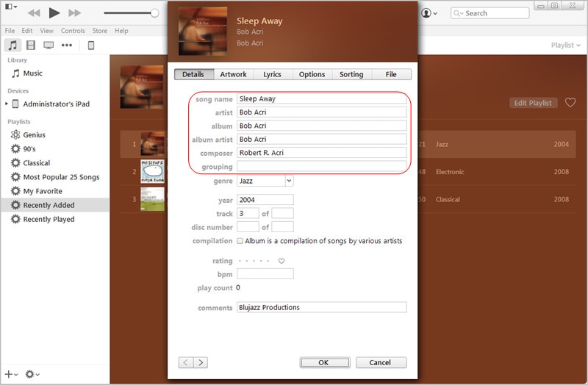Switch to the Sorting tab

(351, 74)
